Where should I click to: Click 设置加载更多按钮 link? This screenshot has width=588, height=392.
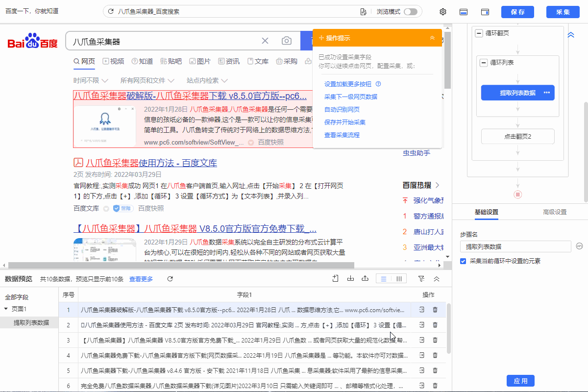coord(348,84)
